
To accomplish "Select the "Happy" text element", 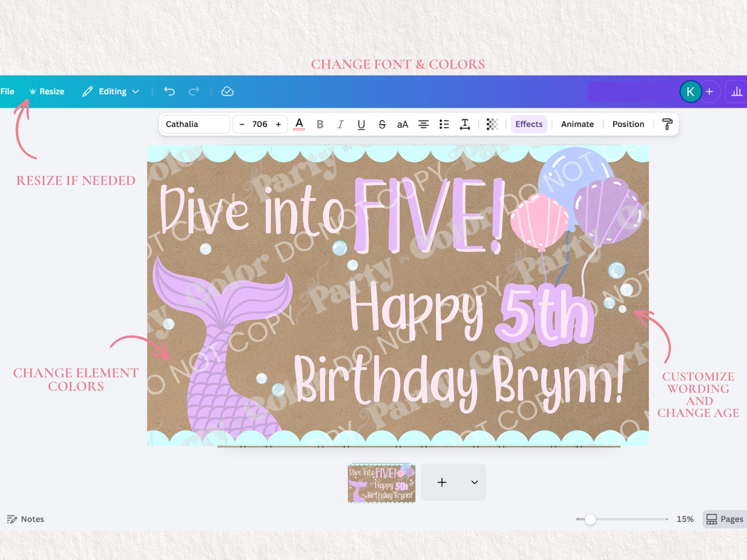I will (417, 312).
